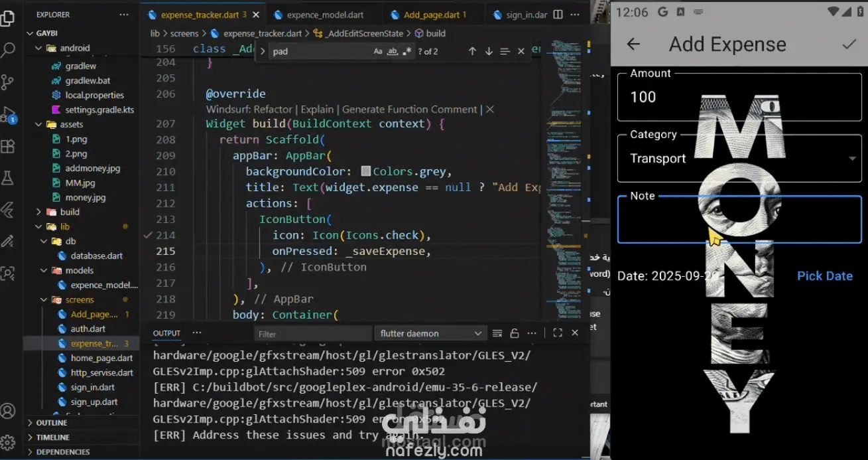Image resolution: width=868 pixels, height=460 pixels.
Task: Open the flutter daemon output channel dropdown
Action: pos(430,333)
